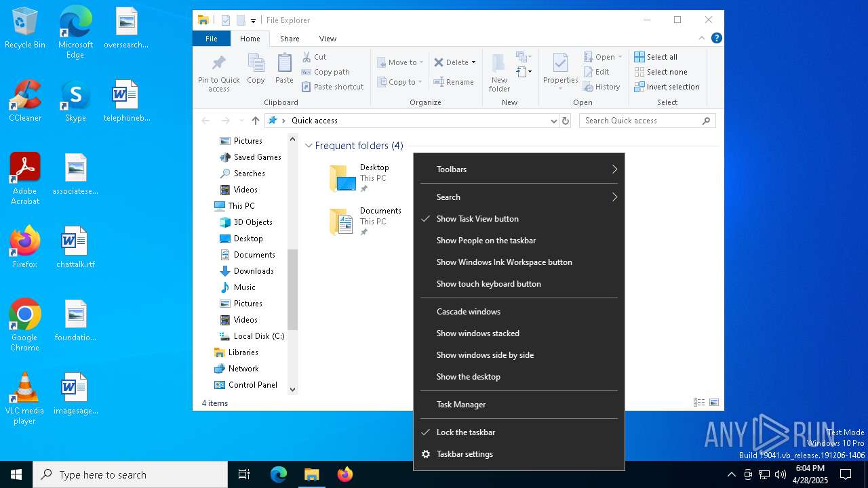Image resolution: width=868 pixels, height=488 pixels.
Task: Select Libraries in navigation tree
Action: pyautogui.click(x=236, y=352)
